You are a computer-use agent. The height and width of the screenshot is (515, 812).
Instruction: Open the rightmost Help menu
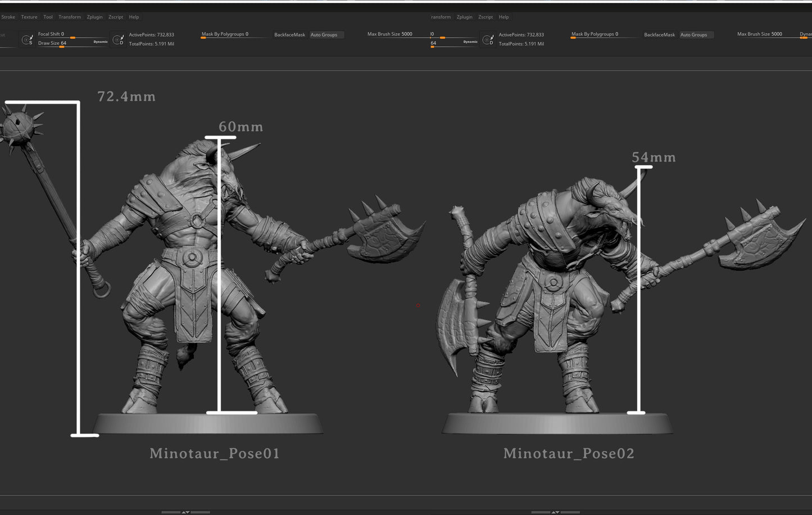tap(503, 17)
